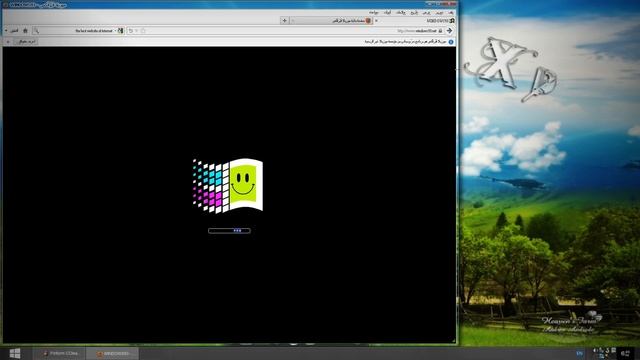The width and height of the screenshot is (640, 360).
Task: Switch to the Firefox window taskbar item
Action: click(x=112, y=353)
